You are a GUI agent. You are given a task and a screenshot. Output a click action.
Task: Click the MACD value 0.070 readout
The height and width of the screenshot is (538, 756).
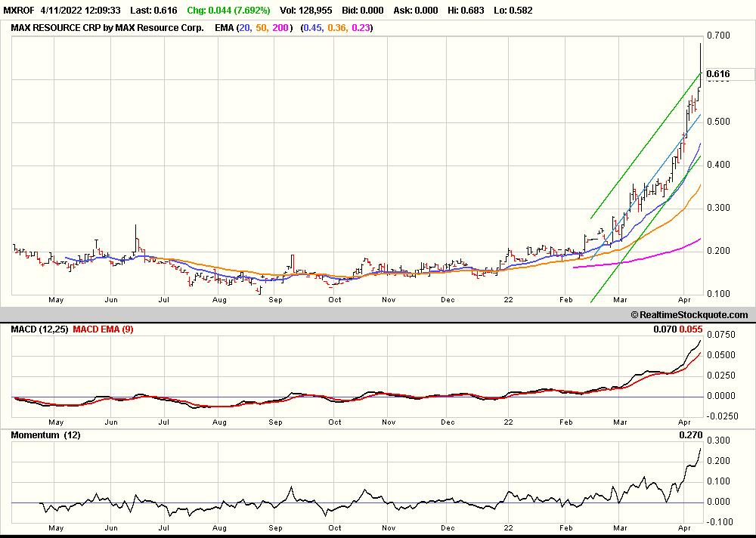(665, 329)
